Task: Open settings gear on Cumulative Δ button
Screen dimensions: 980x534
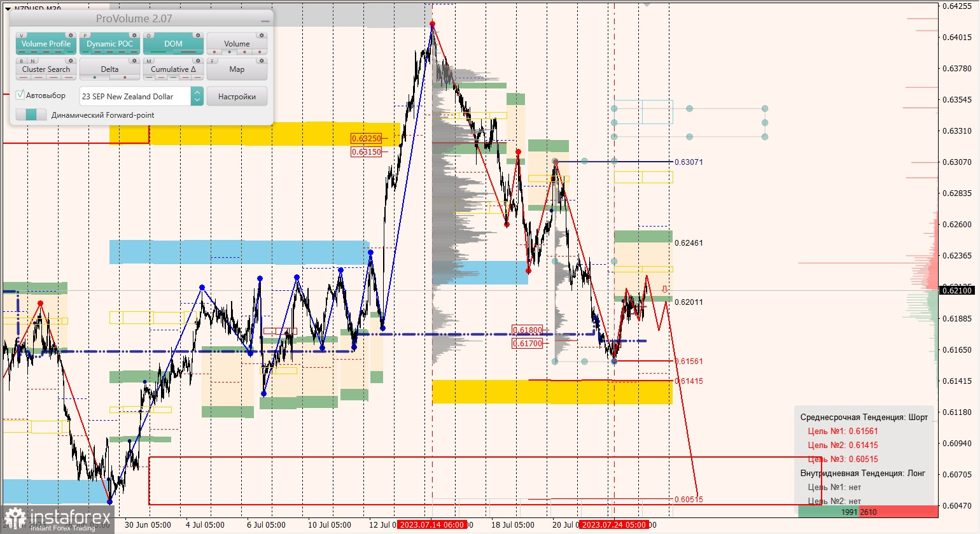Action: click(x=198, y=61)
